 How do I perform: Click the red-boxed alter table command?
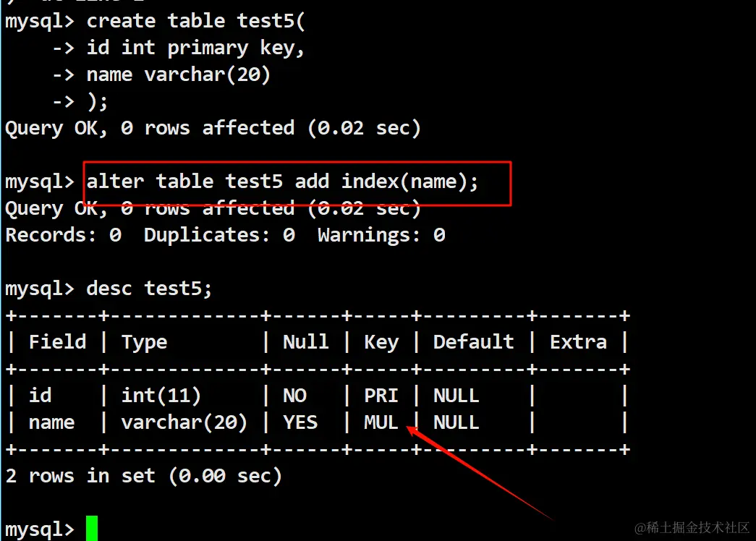coord(283,182)
